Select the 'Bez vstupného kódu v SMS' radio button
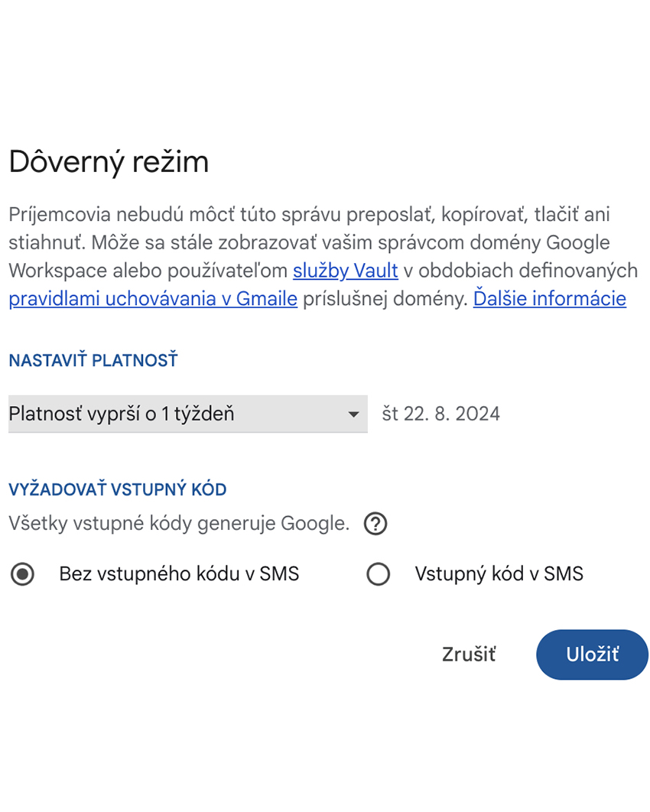Viewport: 650px width, 812px height. (23, 574)
